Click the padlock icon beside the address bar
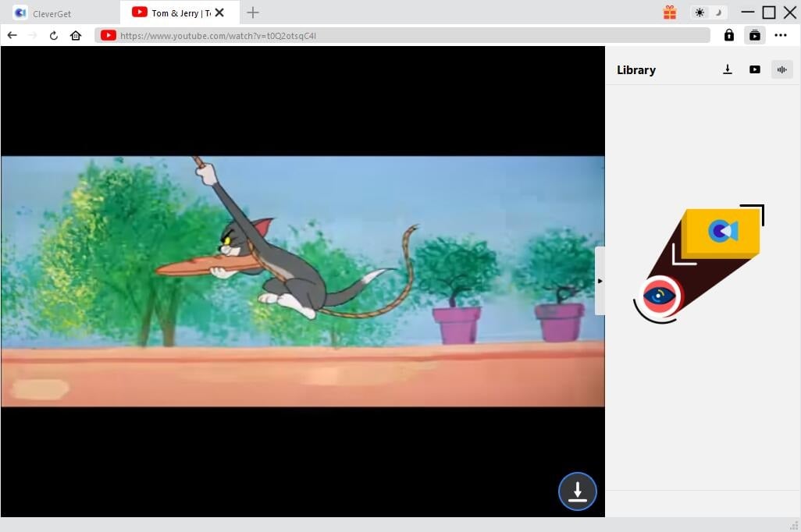801x532 pixels. [728, 35]
